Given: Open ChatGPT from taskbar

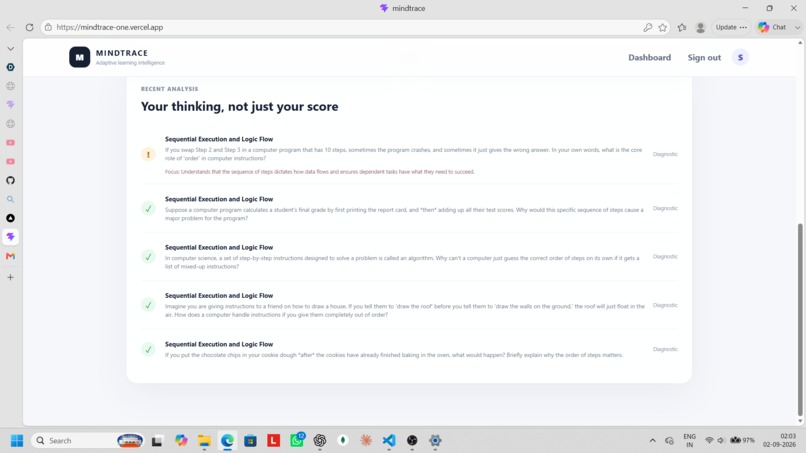Looking at the screenshot, I should click(x=320, y=441).
